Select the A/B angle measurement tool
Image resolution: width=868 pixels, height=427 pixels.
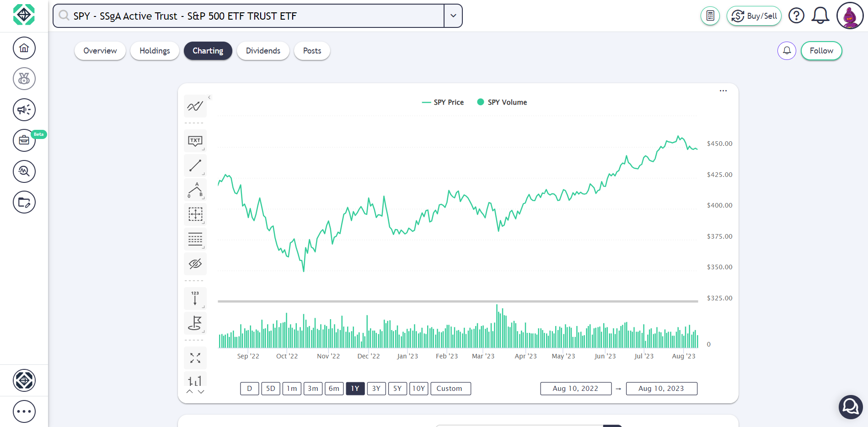coord(195,189)
